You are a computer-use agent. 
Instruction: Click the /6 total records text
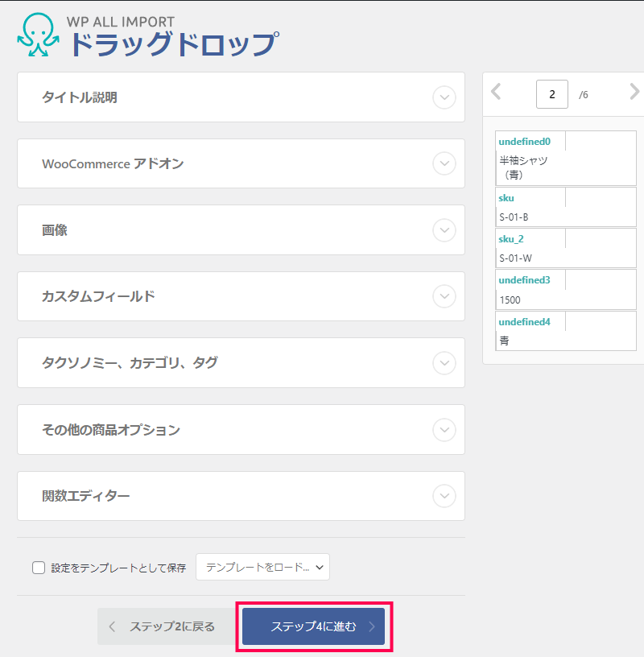tap(584, 95)
